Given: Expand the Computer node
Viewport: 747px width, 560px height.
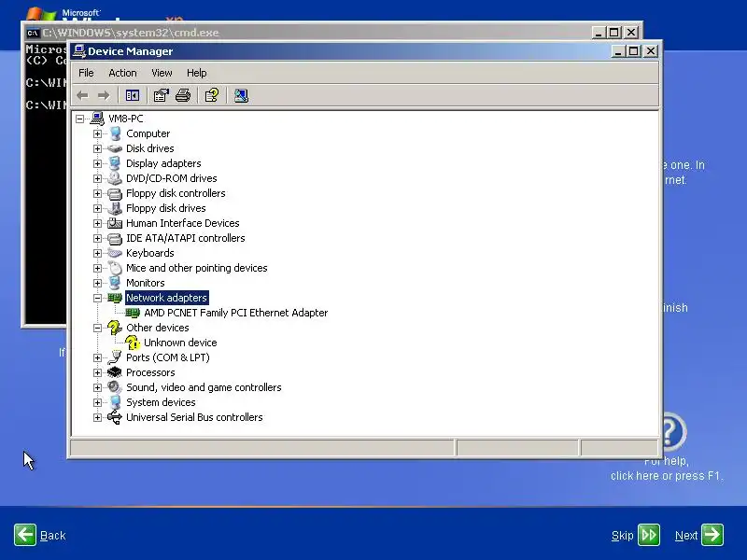Looking at the screenshot, I should [97, 133].
